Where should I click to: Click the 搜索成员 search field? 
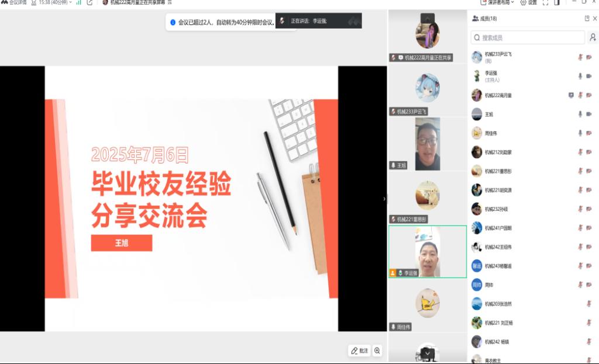528,37
